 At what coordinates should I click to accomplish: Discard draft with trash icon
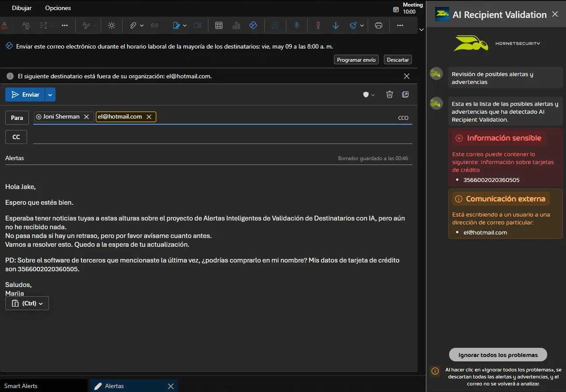(x=390, y=94)
